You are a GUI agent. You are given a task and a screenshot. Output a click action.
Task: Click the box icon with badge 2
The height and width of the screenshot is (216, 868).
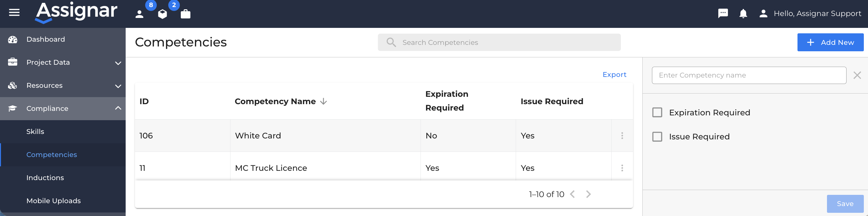pyautogui.click(x=163, y=14)
